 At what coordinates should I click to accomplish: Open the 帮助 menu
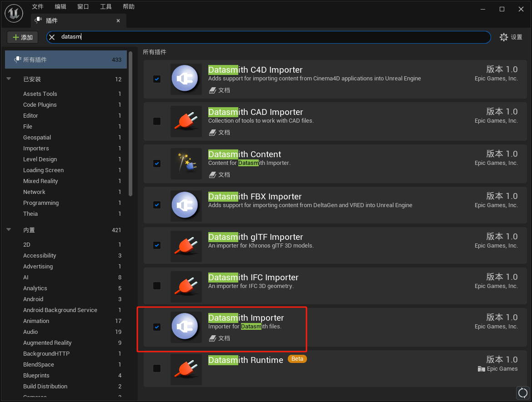129,6
